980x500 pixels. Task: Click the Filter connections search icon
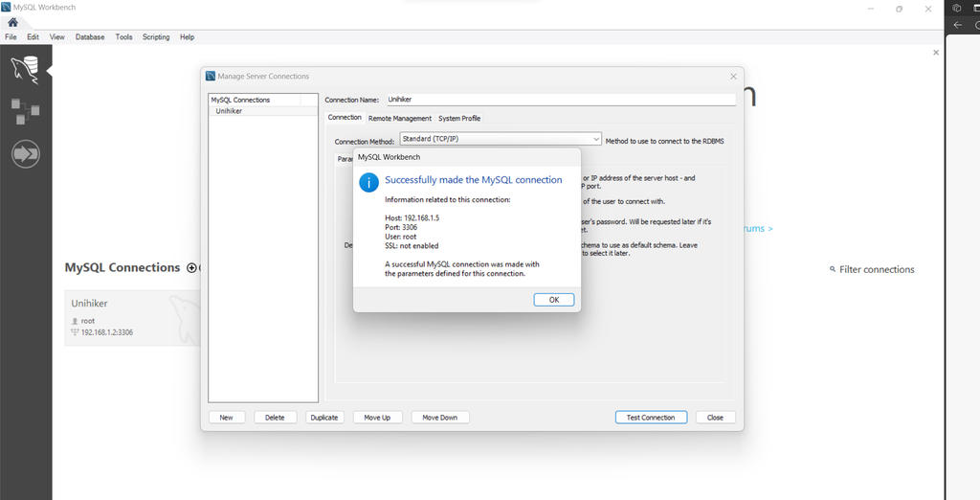(x=833, y=269)
